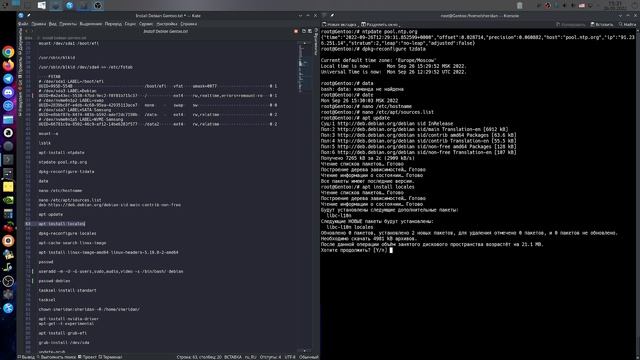640x360 pixels.
Task: Click the split-view icon in Kate tab bar
Action: click(310, 31)
